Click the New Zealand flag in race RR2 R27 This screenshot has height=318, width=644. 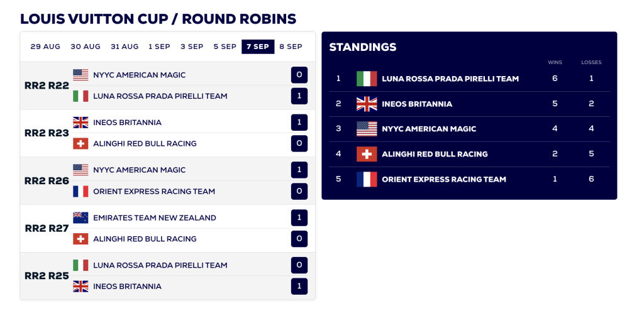click(80, 217)
